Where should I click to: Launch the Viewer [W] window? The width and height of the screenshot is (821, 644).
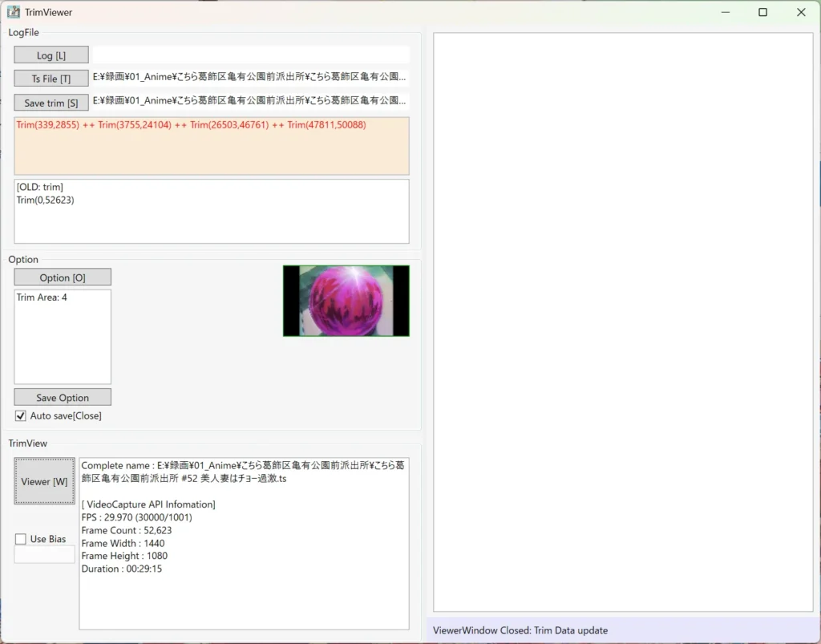(x=45, y=481)
